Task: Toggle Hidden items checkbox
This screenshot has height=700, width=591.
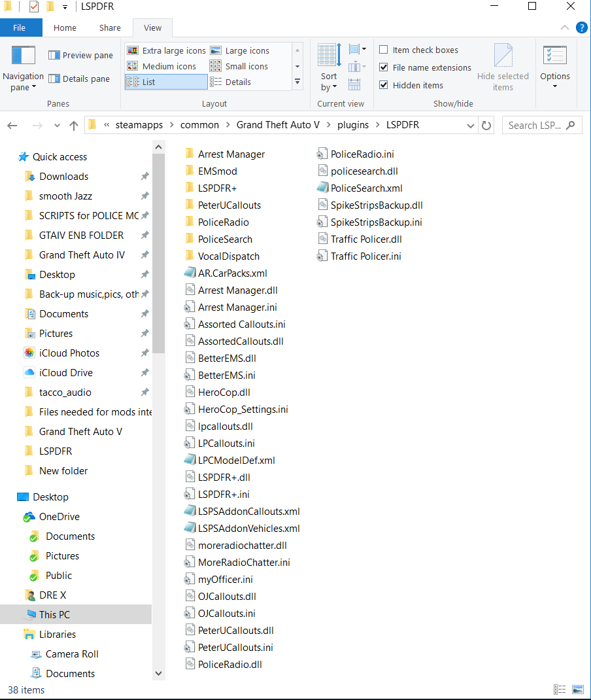Action: pyautogui.click(x=383, y=85)
